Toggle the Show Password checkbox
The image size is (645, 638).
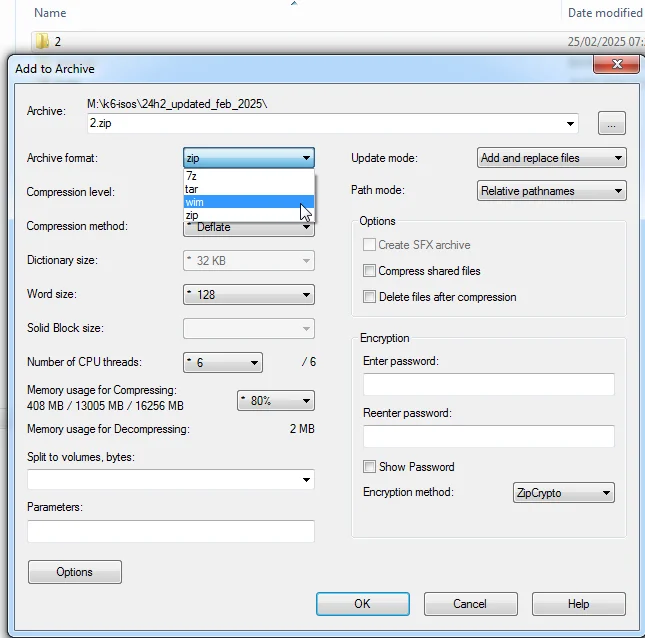pos(369,466)
